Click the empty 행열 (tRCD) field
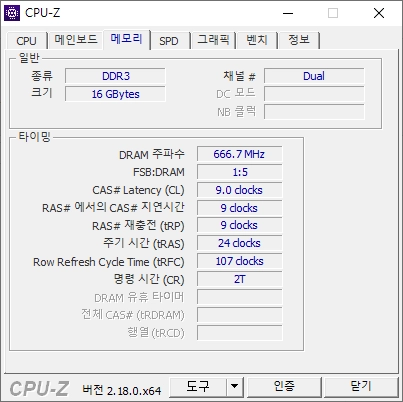The width and height of the screenshot is (403, 402). [x=239, y=333]
